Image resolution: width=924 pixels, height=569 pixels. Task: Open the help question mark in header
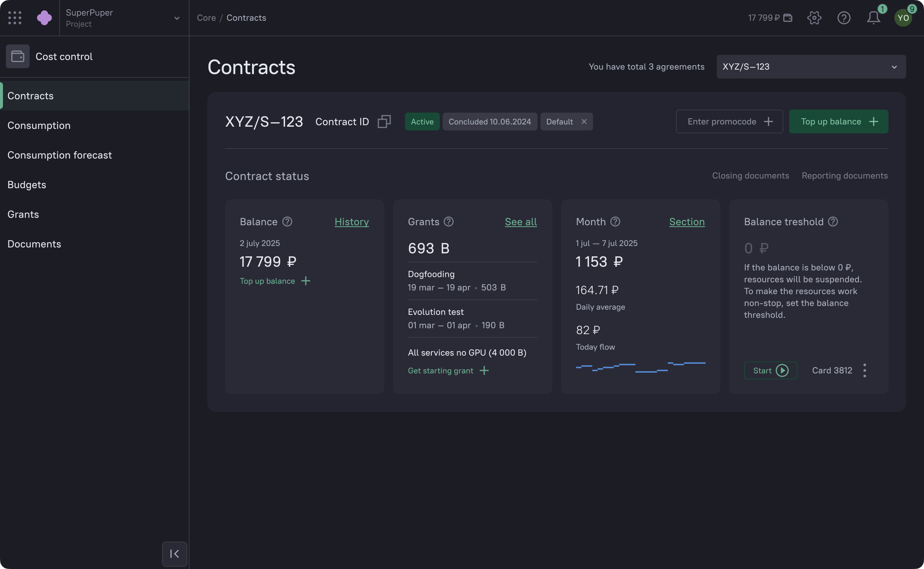[x=844, y=18]
